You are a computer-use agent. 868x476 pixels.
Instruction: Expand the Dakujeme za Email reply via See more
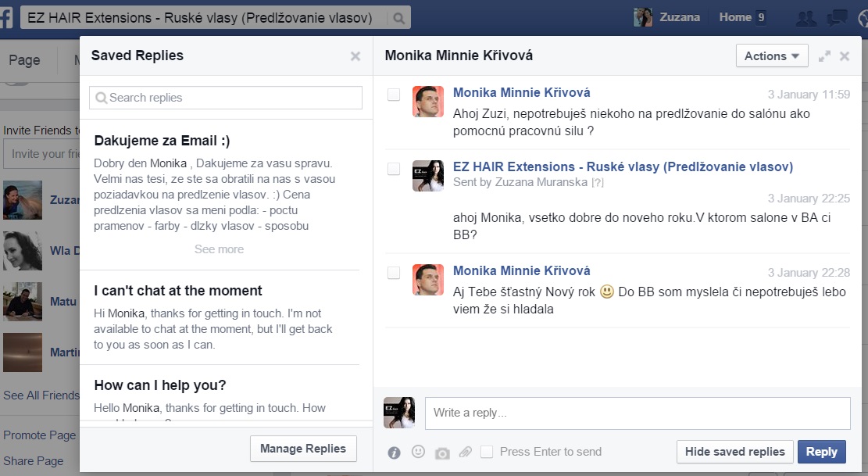[219, 249]
